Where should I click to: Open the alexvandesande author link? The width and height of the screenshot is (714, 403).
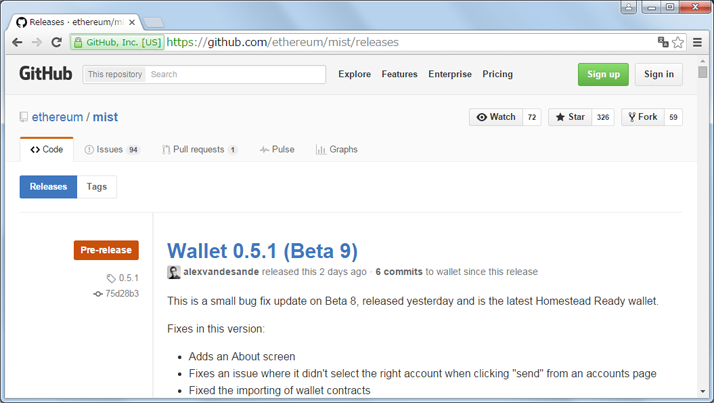tap(221, 272)
